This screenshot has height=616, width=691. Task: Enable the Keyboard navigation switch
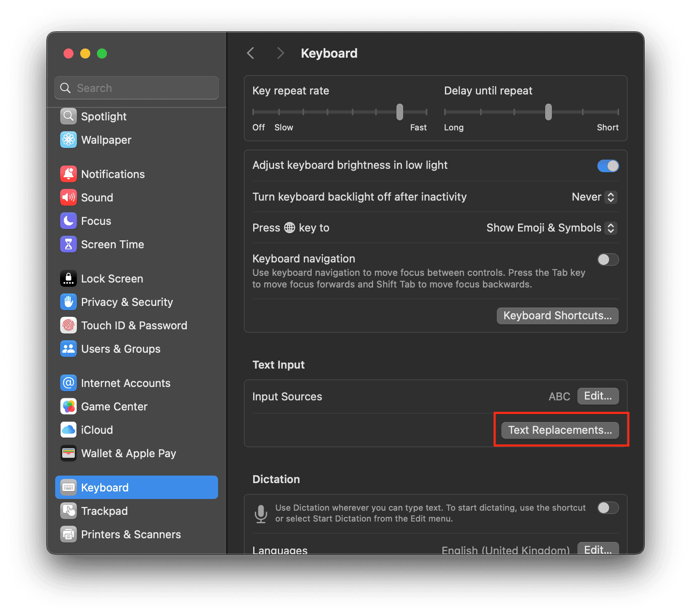[x=608, y=260]
